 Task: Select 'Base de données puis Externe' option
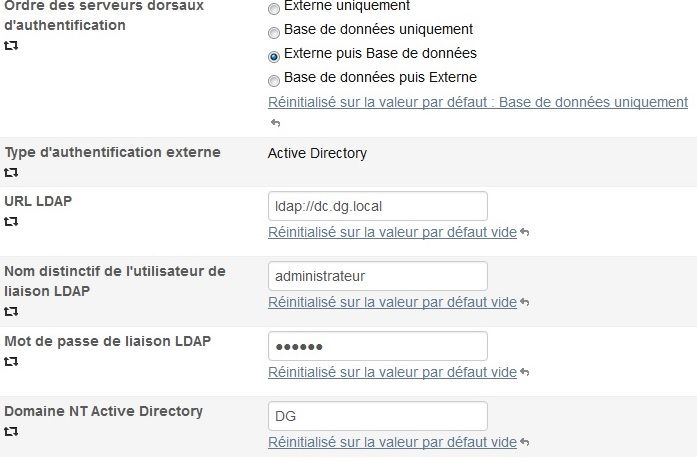(x=274, y=80)
